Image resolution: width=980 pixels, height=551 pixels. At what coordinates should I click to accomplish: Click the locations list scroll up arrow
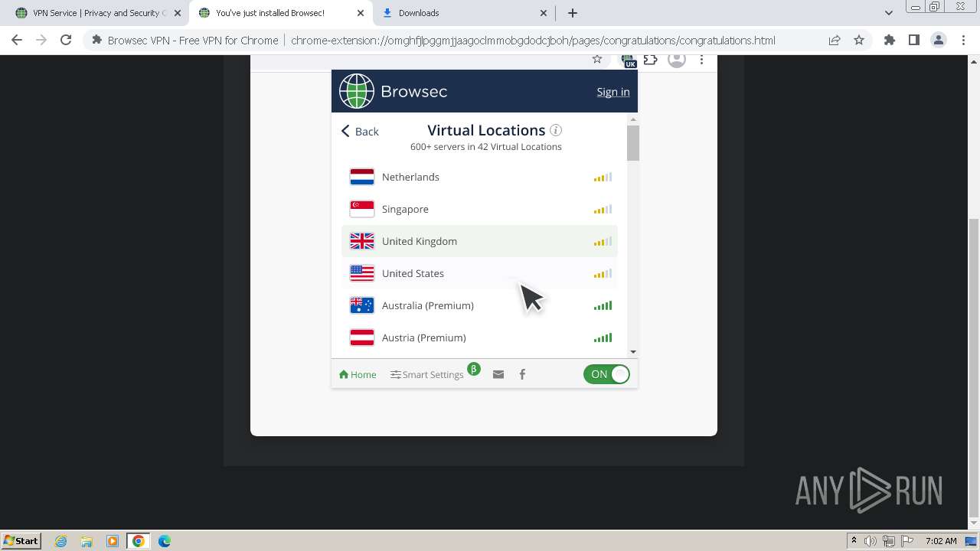point(633,119)
